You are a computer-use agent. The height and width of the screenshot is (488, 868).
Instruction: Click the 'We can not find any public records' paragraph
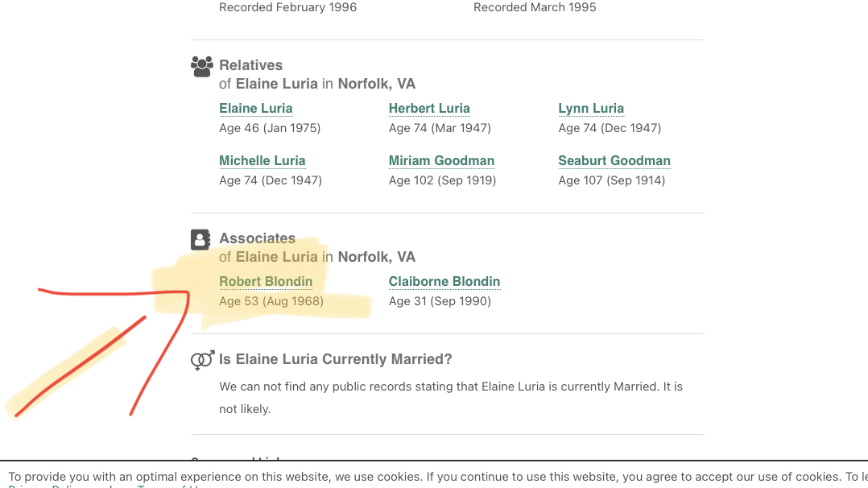click(451, 398)
